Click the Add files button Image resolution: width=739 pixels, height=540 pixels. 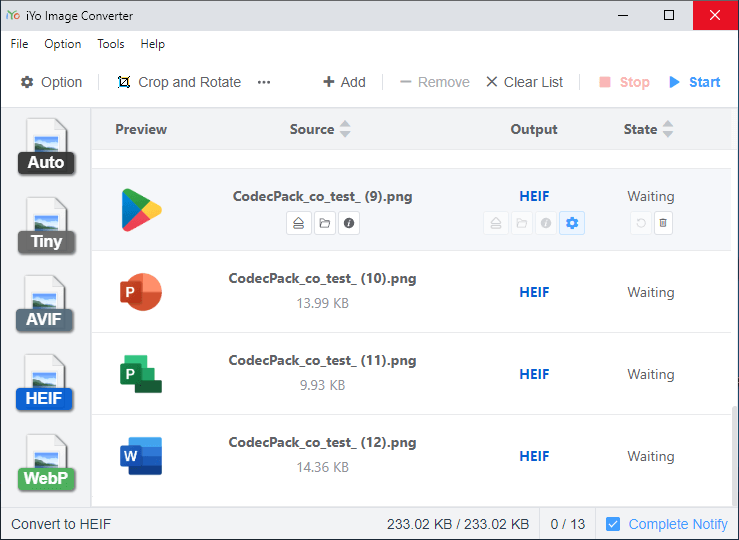click(344, 82)
